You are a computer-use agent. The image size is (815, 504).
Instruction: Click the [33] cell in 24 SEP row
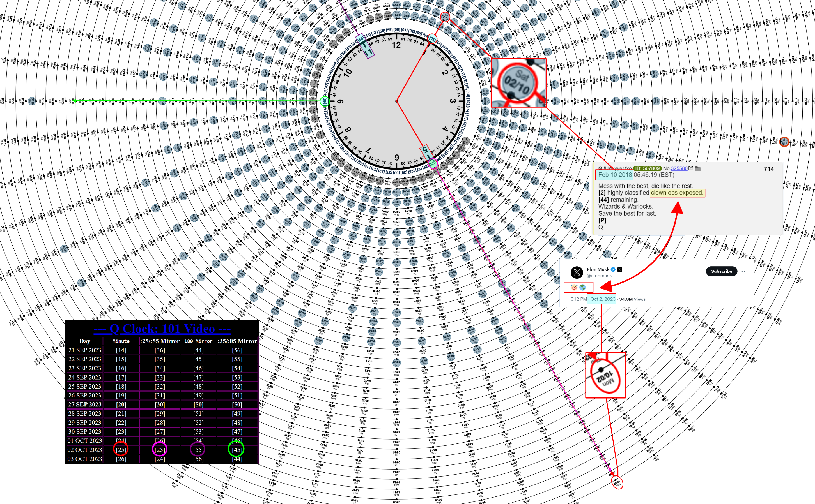160,377
